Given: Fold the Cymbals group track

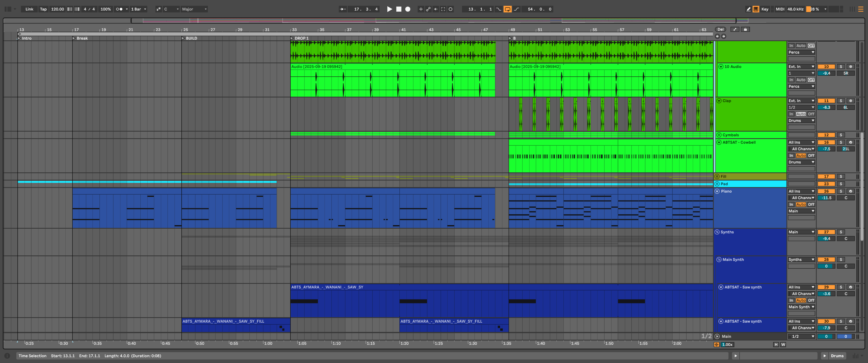Looking at the screenshot, I should (x=719, y=135).
